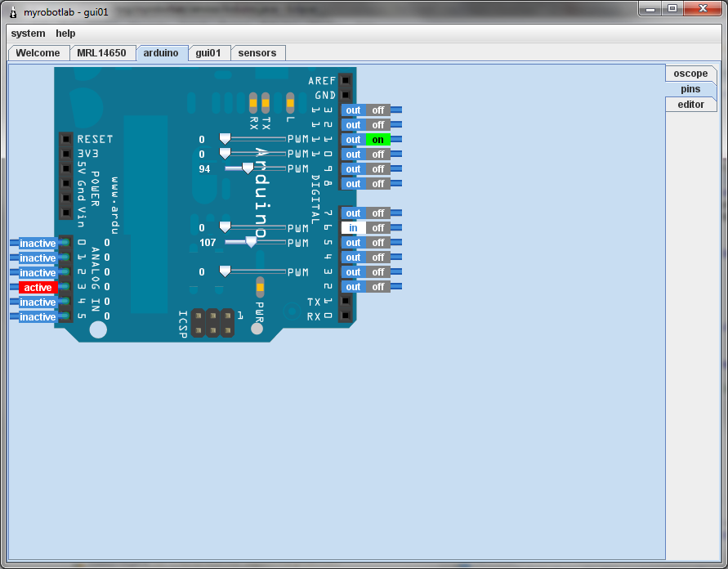Click the myrobotlab icon in the title bar

[x=13, y=12]
